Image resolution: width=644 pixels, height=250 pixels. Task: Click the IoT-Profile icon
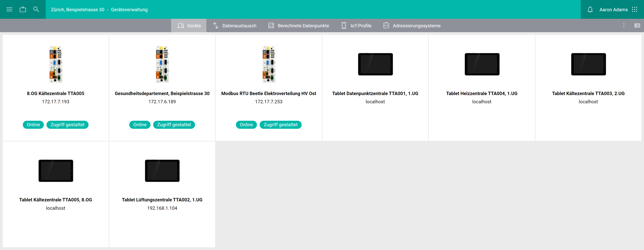coord(344,25)
